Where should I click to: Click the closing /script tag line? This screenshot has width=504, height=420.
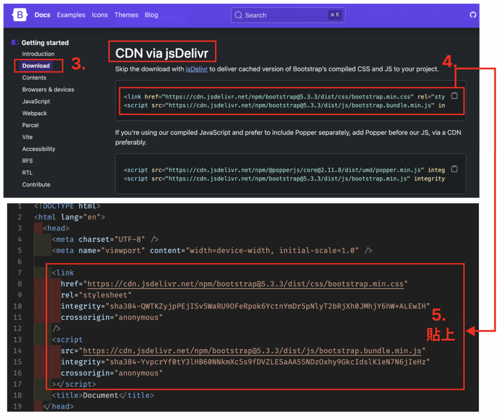click(74, 385)
